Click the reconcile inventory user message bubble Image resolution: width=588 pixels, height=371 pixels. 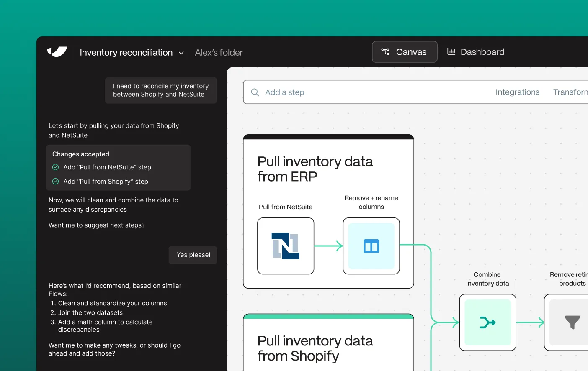click(161, 90)
